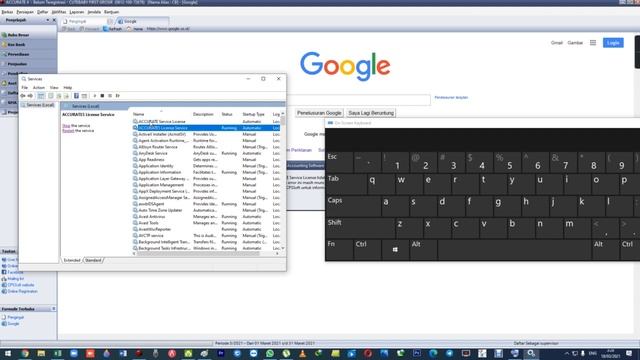Image resolution: width=640 pixels, height=360 pixels.
Task: Select AnyDesk Service row
Action: [206, 153]
